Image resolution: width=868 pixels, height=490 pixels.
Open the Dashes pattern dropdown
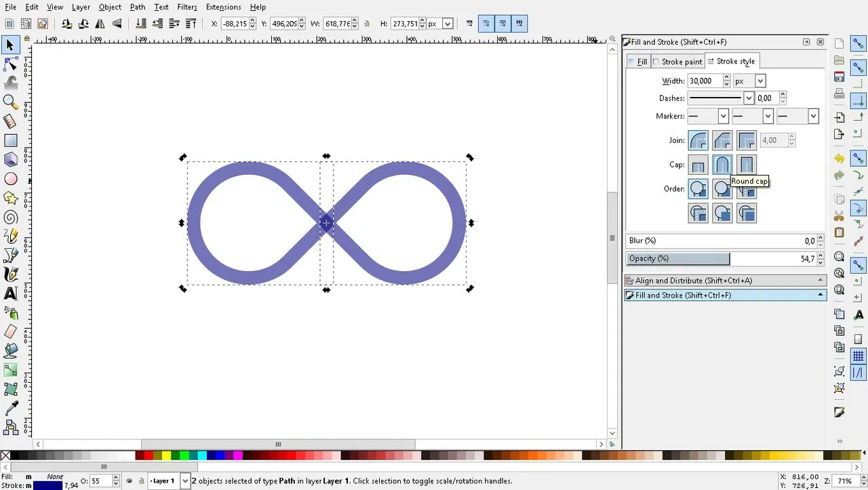[x=749, y=98]
